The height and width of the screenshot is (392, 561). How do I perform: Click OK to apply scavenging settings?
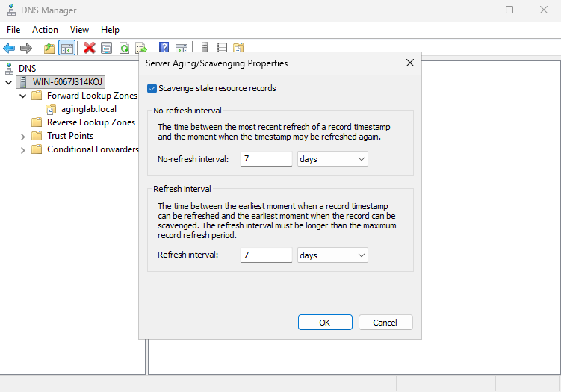(x=325, y=323)
